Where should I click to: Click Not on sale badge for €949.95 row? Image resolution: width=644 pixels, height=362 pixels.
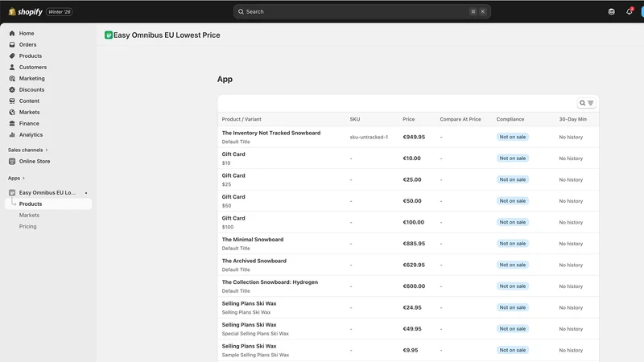coord(512,137)
